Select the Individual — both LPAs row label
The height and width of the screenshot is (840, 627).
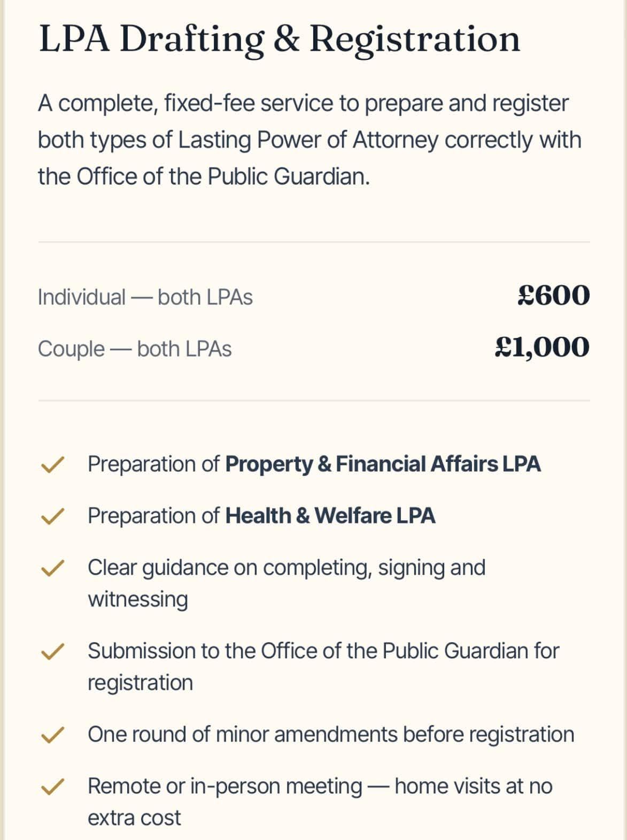[x=145, y=297]
